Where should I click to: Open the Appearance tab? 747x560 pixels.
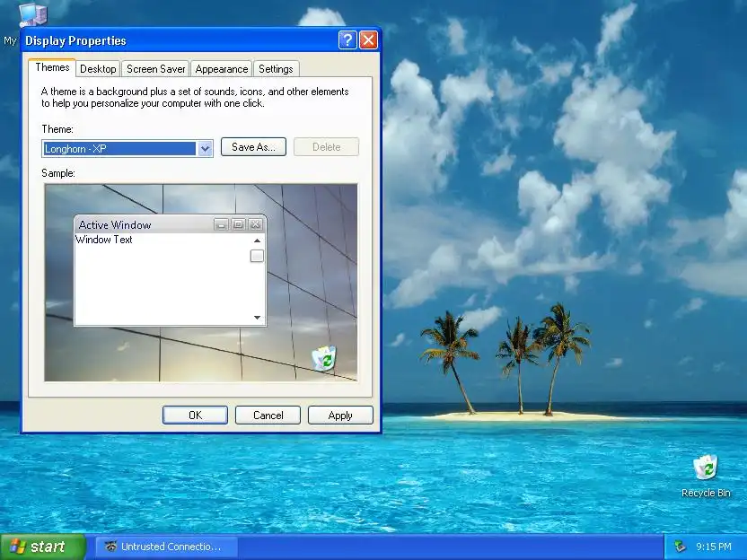222,69
